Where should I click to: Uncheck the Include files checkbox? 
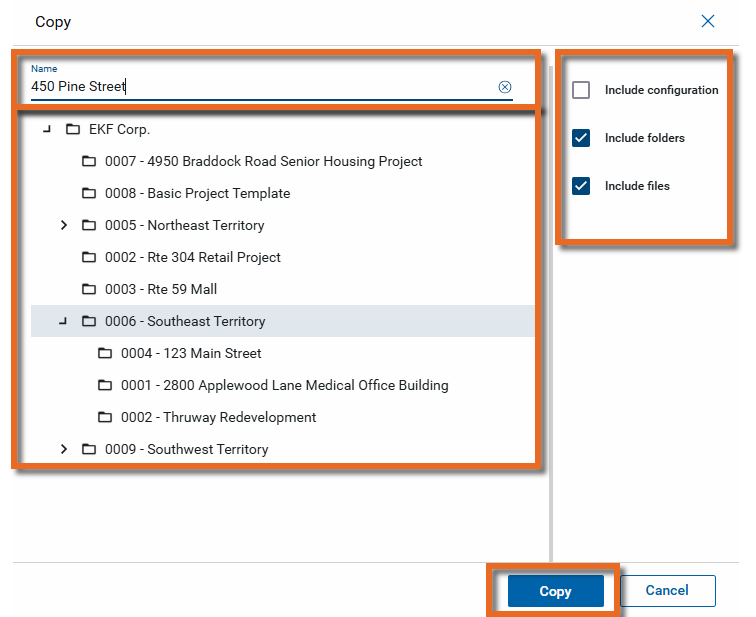click(x=581, y=186)
